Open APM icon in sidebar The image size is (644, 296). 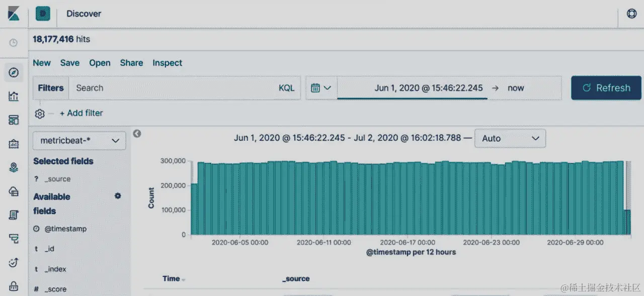point(14,239)
